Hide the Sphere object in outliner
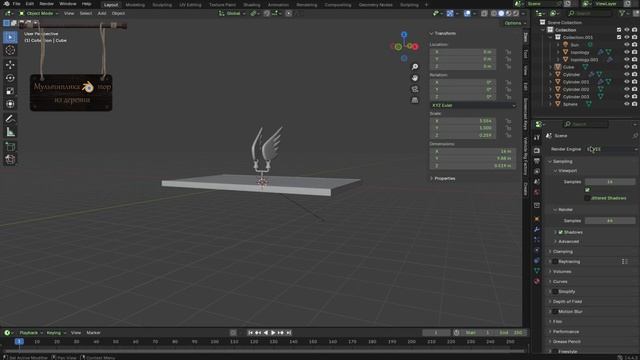This screenshot has height=360, width=640. (627, 104)
